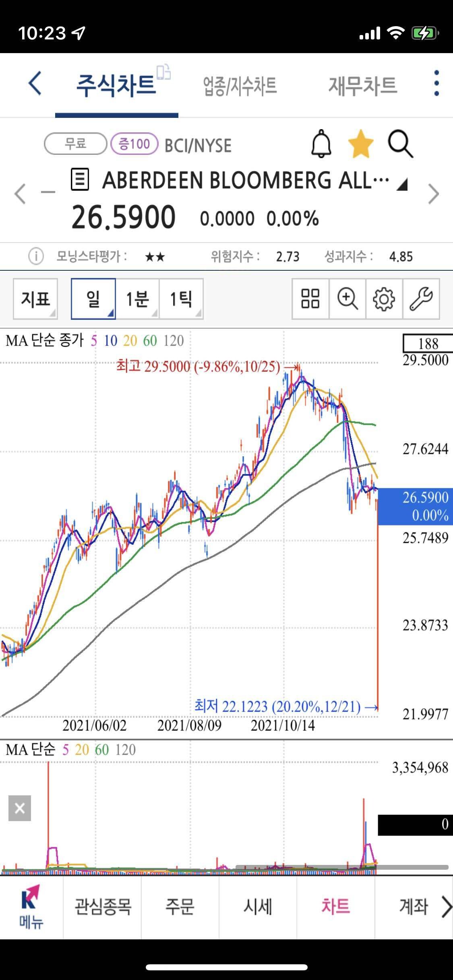Open the 메뉴 K logo menu
The image size is (453, 980).
pyautogui.click(x=31, y=907)
